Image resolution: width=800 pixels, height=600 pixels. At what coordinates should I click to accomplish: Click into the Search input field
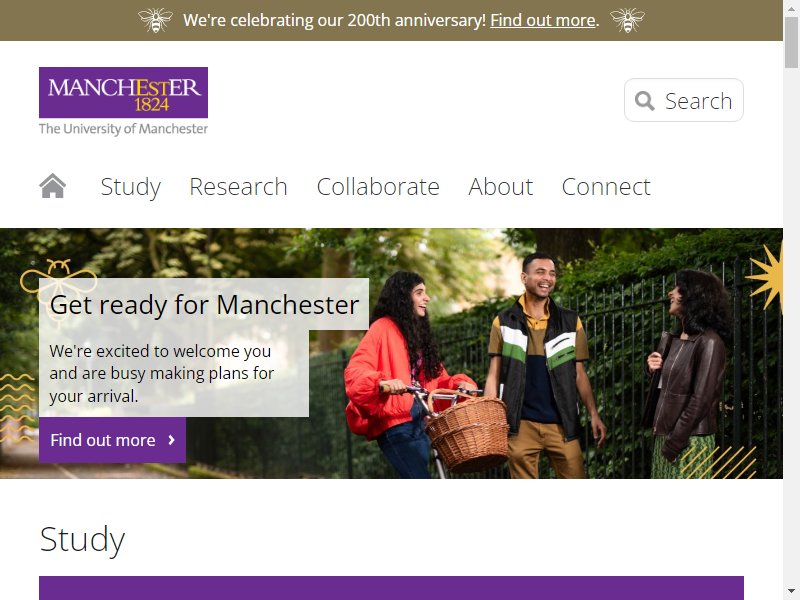[x=684, y=100]
